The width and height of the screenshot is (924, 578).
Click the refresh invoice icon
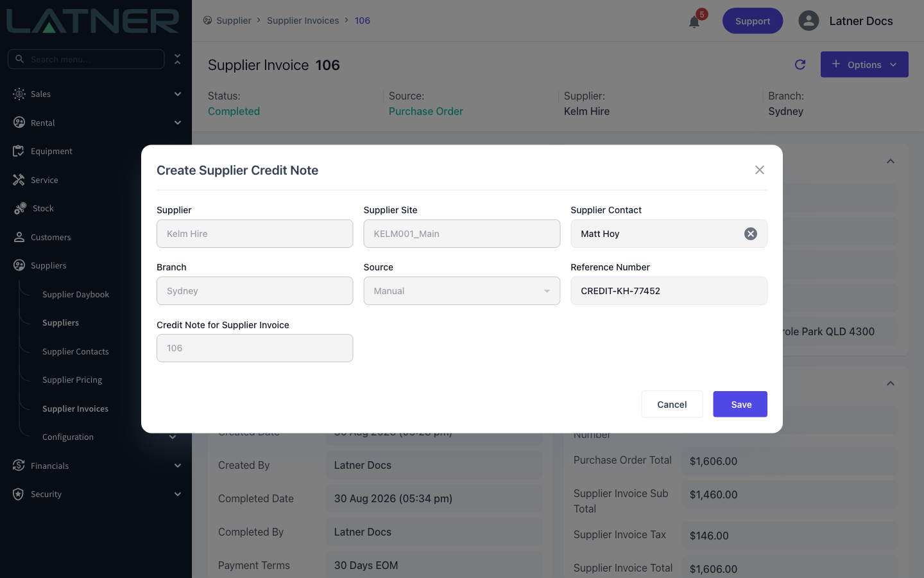[800, 64]
